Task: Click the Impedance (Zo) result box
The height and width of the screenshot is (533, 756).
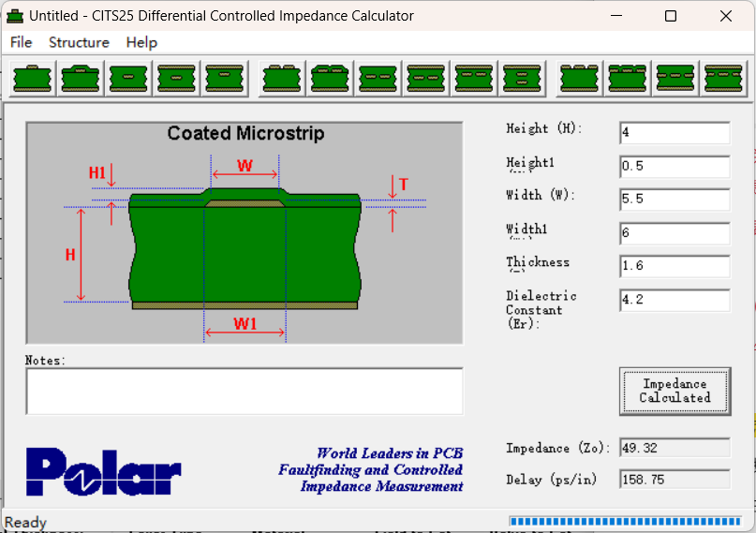Action: point(675,448)
